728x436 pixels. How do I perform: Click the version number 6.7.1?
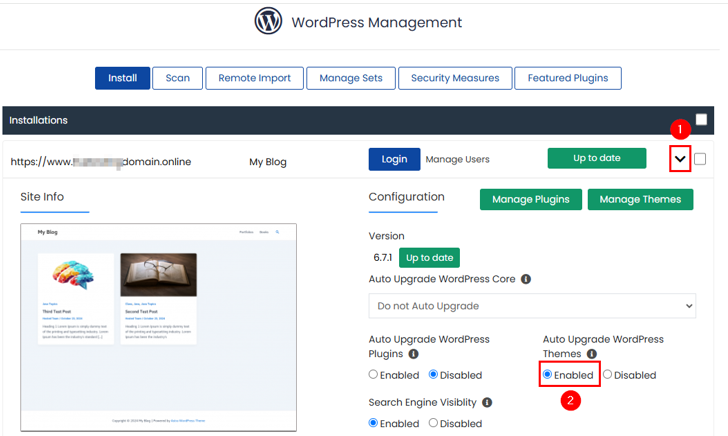click(x=383, y=257)
